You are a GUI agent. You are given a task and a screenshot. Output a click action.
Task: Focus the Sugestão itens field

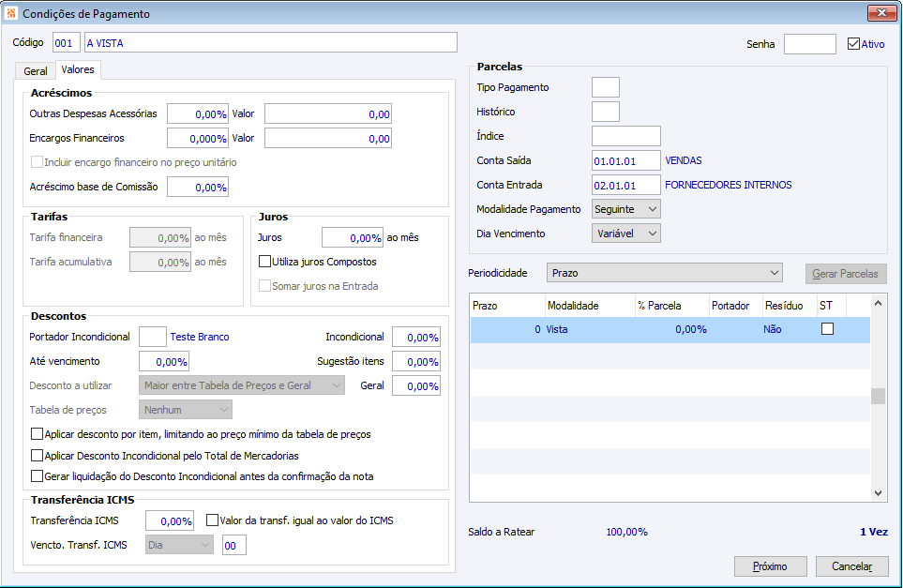tap(416, 361)
